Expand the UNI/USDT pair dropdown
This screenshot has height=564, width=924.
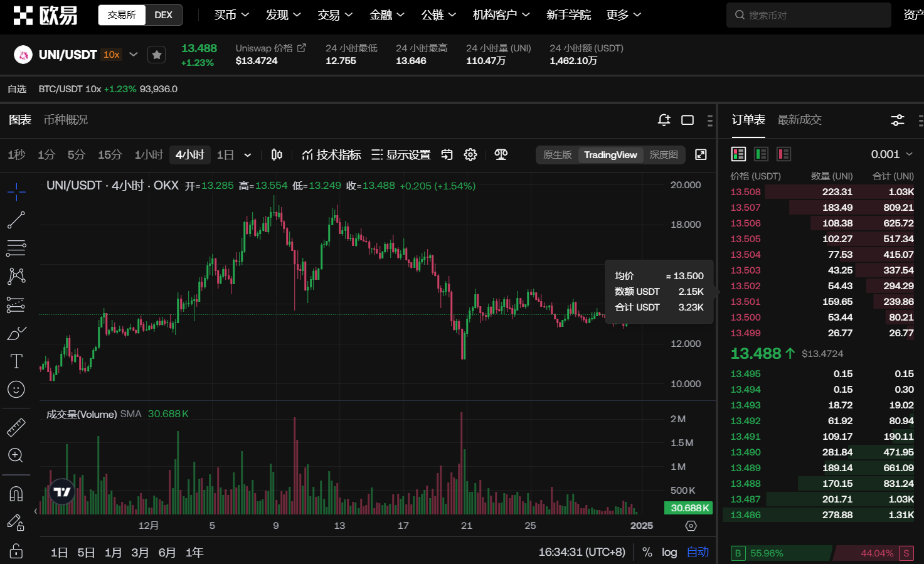(x=134, y=55)
